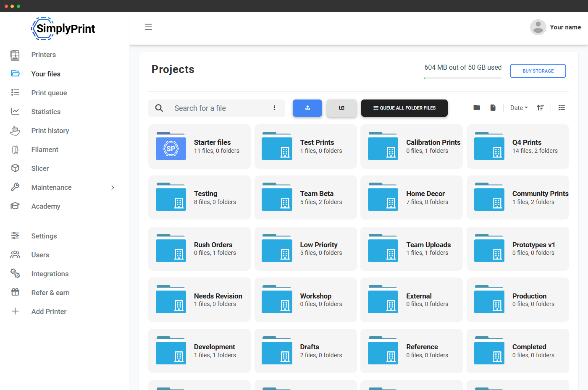Open the Starter files folder thumbnail
The width and height of the screenshot is (588, 390).
point(171,146)
